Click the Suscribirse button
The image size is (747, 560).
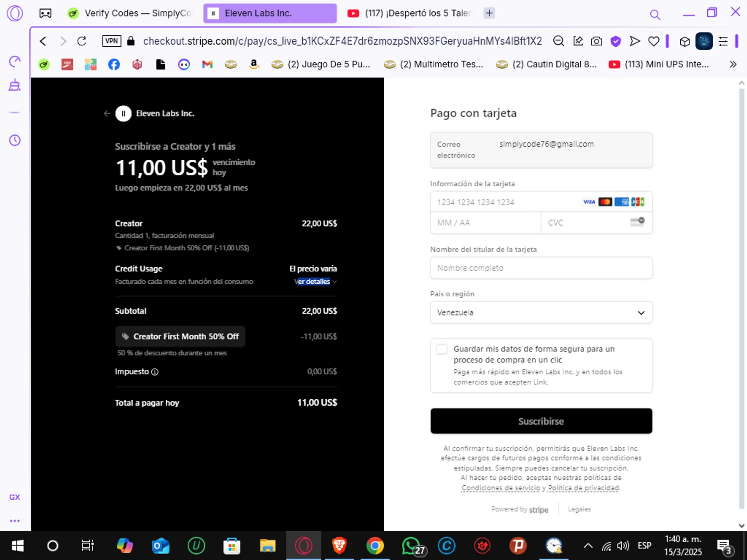point(541,421)
